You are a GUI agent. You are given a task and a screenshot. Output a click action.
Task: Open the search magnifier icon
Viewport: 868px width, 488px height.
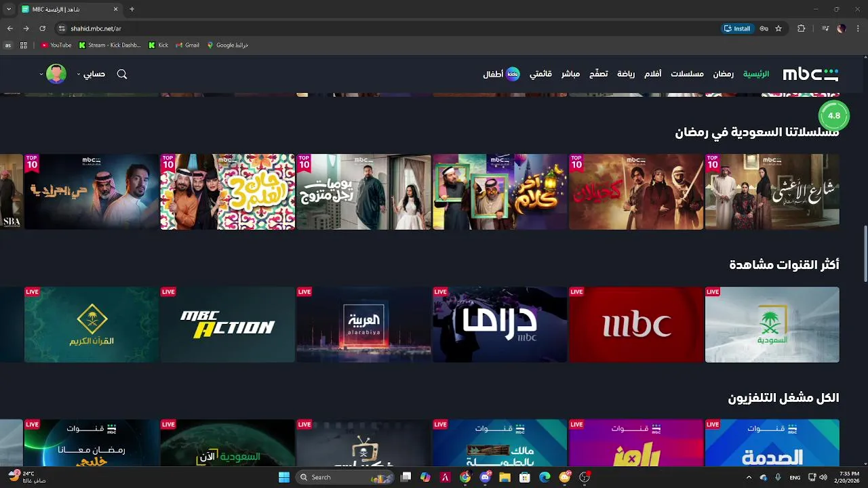[x=122, y=74]
